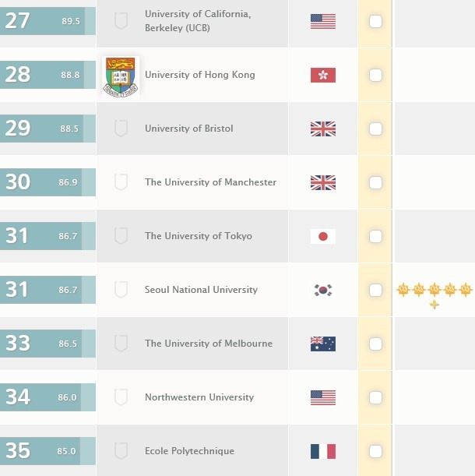This screenshot has height=476, width=475.
Task: Click the Australia flag beside Melbourne
Action: pyautogui.click(x=323, y=344)
